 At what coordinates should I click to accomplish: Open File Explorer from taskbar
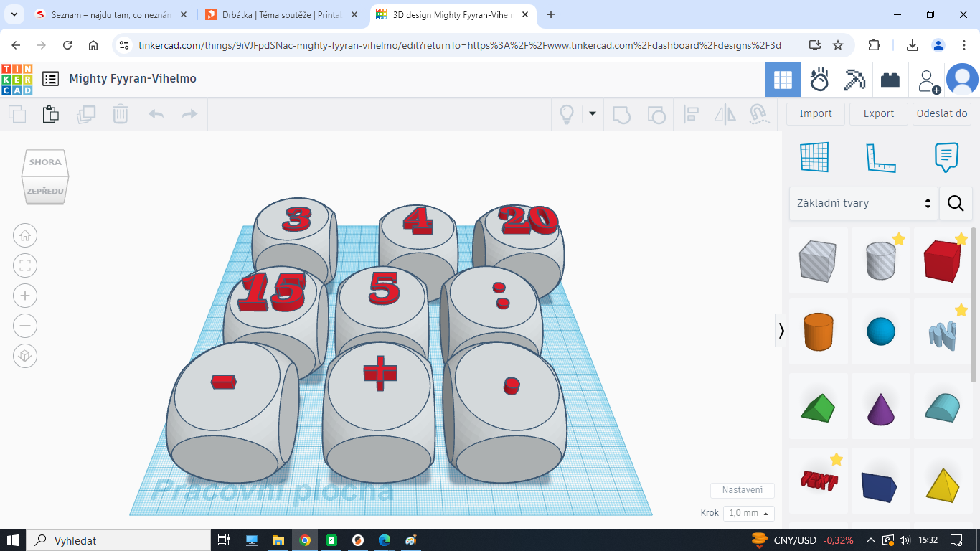278,540
